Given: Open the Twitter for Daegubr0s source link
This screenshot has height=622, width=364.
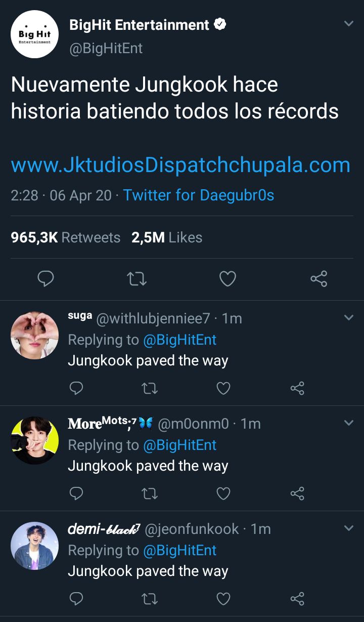Looking at the screenshot, I should [x=199, y=195].
